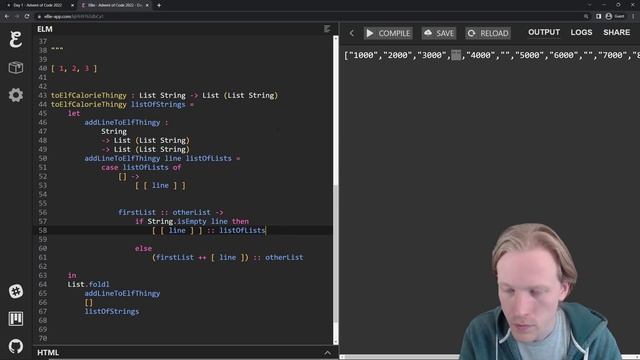Image resolution: width=640 pixels, height=360 pixels.
Task: Click the output horizontal scrollbar
Action: (490, 357)
